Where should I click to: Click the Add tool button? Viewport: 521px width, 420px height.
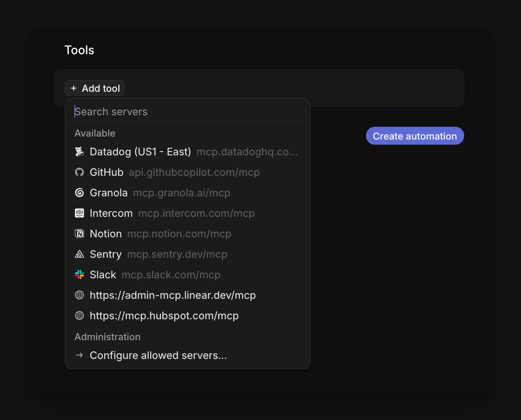point(95,88)
